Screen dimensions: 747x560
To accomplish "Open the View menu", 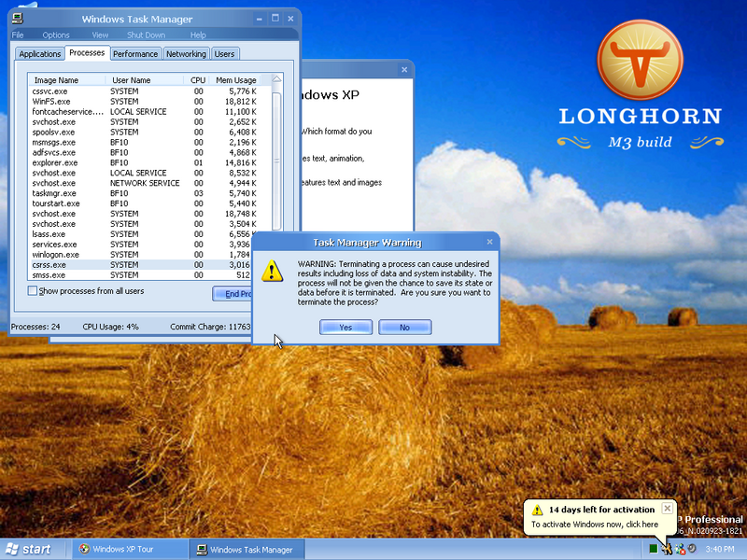I will pyautogui.click(x=100, y=35).
